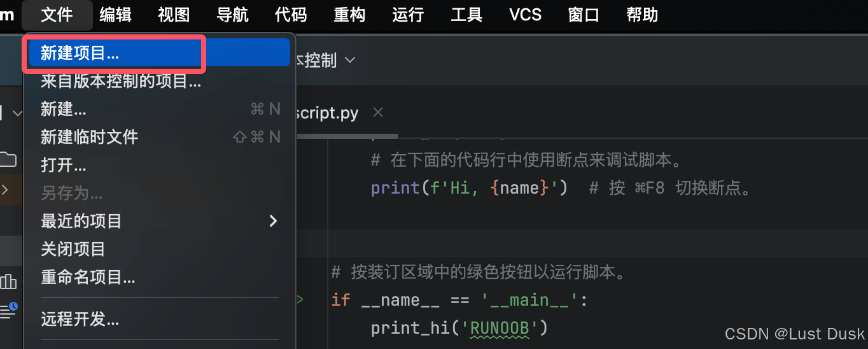Switch to the script.py editor tab
Screen dimensions: 868x349
point(328,113)
